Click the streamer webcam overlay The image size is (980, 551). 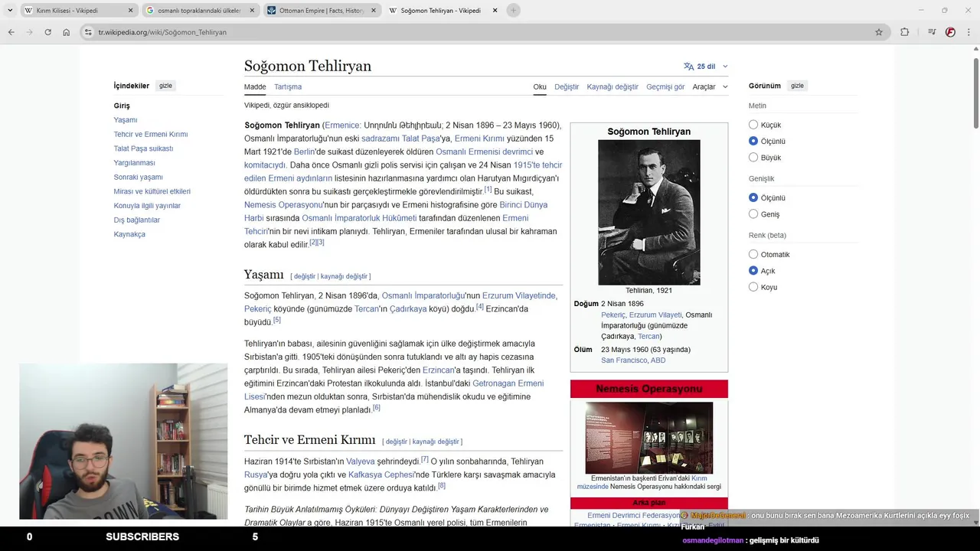coord(123,442)
